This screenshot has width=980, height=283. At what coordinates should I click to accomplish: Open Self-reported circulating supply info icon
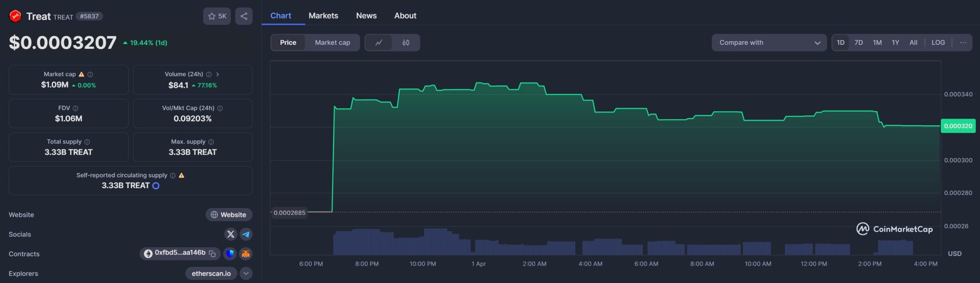click(x=173, y=176)
